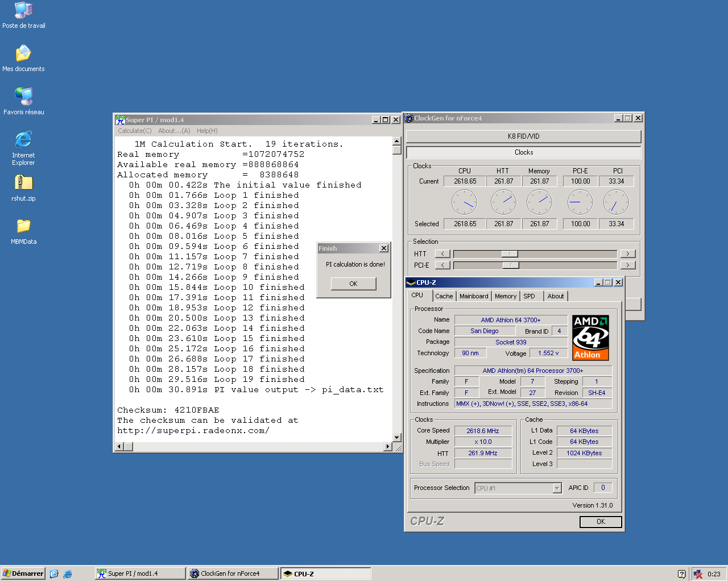Expand the Processor Selection dropdown
The image size is (728, 582).
click(x=557, y=488)
